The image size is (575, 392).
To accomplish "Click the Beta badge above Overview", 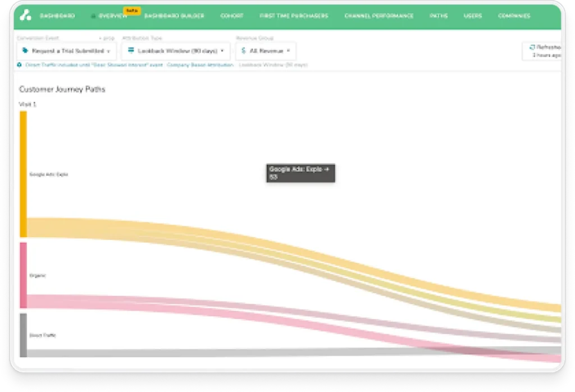I will [133, 11].
